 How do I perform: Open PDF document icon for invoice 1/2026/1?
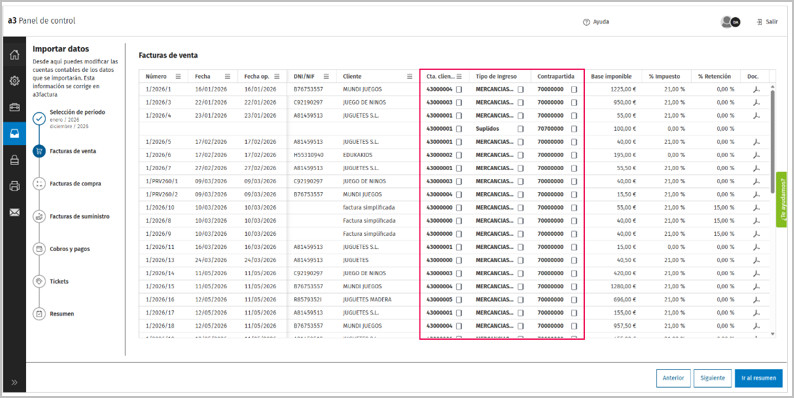756,89
